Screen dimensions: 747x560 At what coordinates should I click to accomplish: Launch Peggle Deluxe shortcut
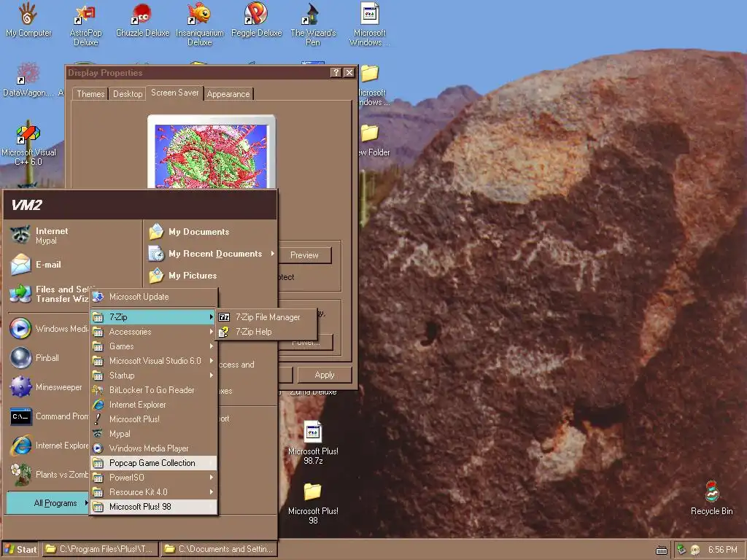point(256,20)
